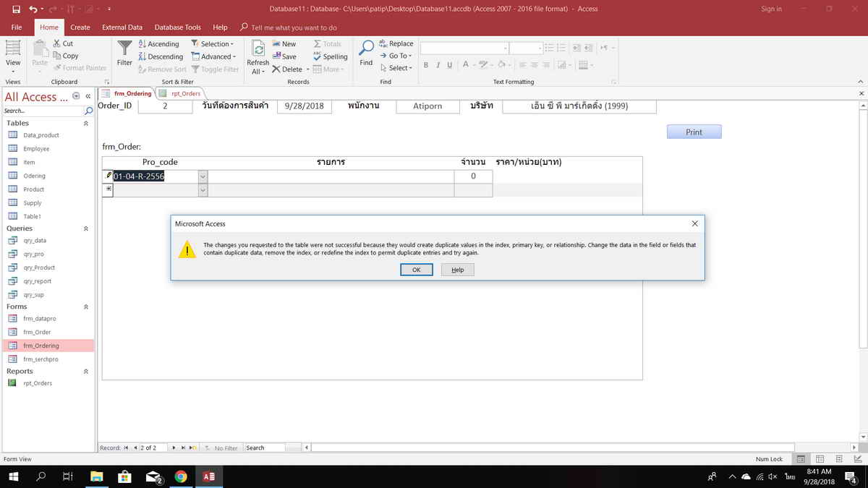Open Microsoft Store from taskbar
This screenshot has height=488, width=868.
click(x=124, y=476)
